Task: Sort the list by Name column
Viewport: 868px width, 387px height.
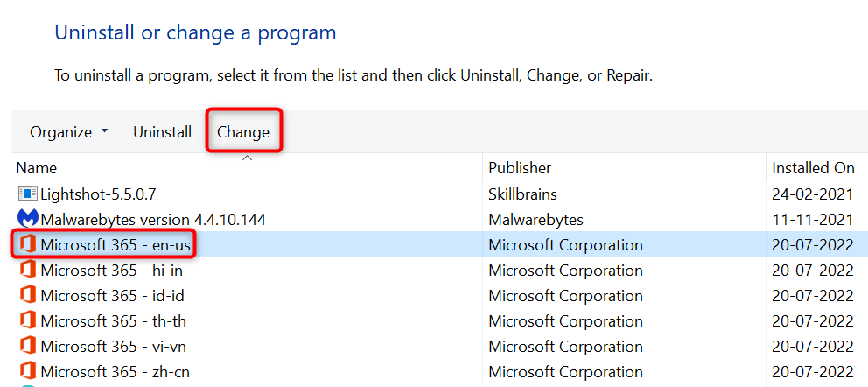Action: (x=37, y=167)
